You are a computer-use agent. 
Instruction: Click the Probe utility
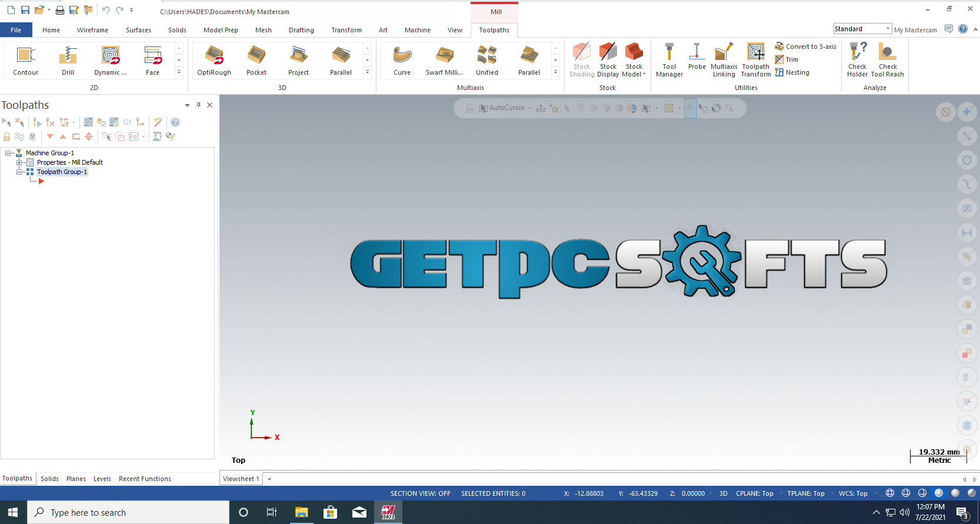(x=697, y=56)
